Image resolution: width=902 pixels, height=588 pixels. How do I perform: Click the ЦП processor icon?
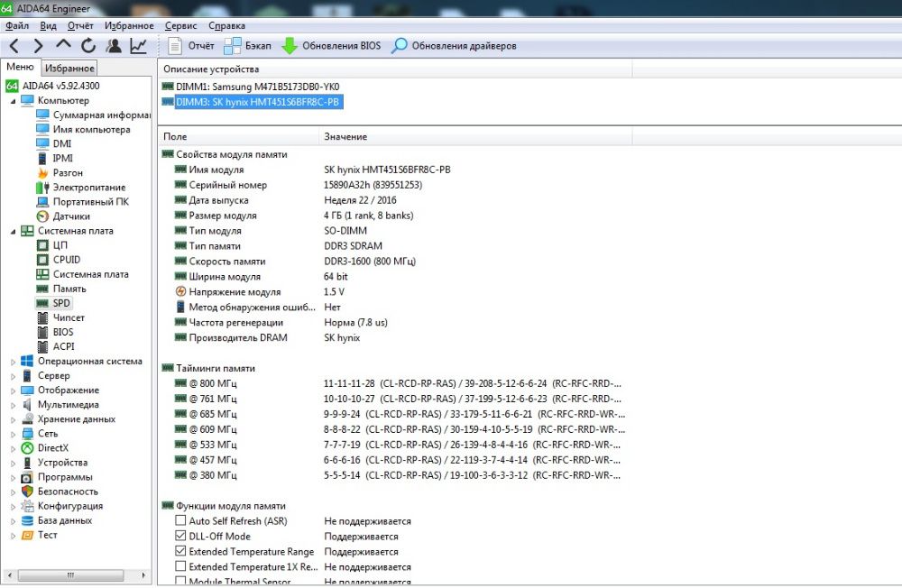42,245
